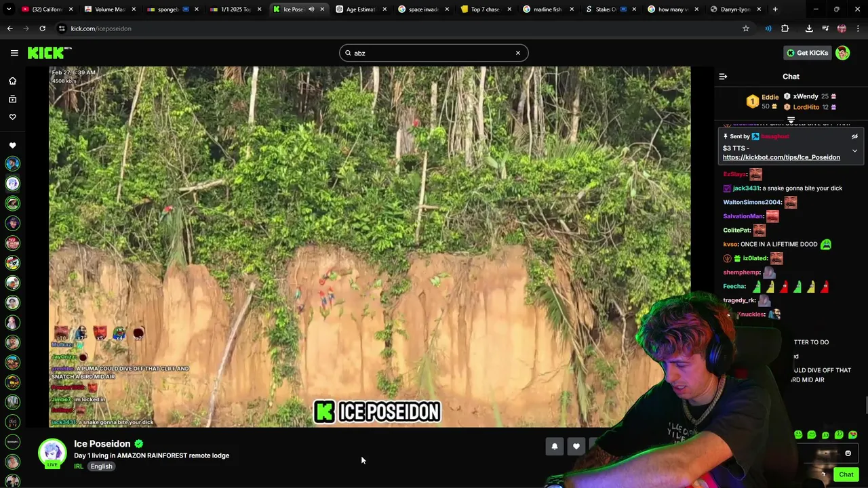Open the kickbot.com tips link

tap(781, 157)
